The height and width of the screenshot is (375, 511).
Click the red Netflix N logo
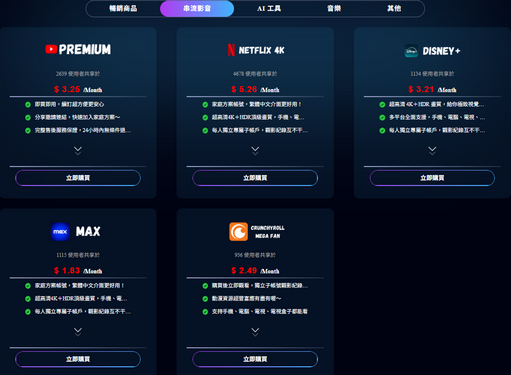click(231, 50)
